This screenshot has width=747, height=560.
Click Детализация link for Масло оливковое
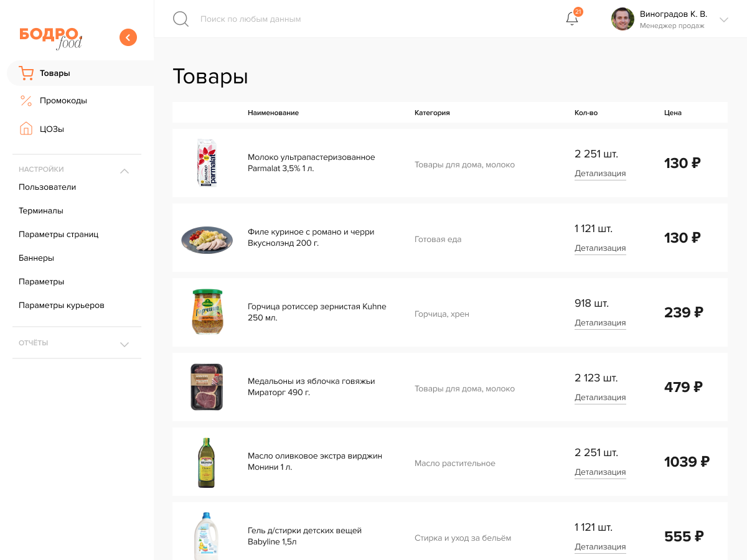[x=600, y=472]
